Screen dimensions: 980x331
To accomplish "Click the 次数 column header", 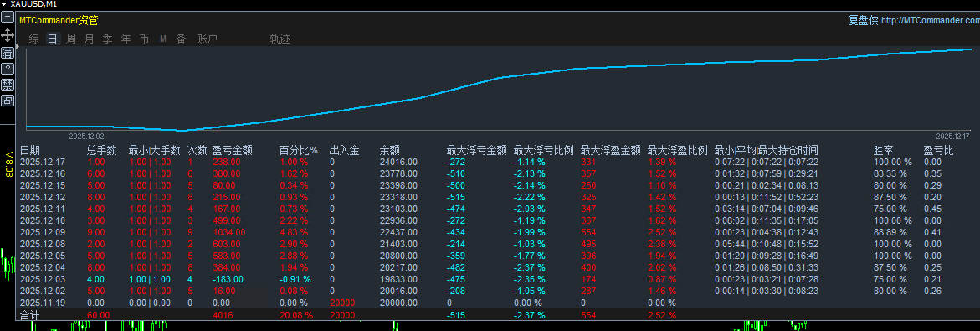I will point(198,150).
